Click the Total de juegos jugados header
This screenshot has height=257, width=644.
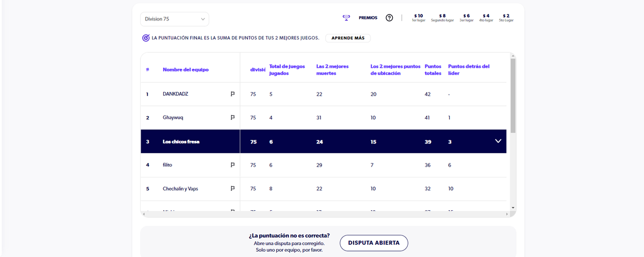tap(287, 70)
